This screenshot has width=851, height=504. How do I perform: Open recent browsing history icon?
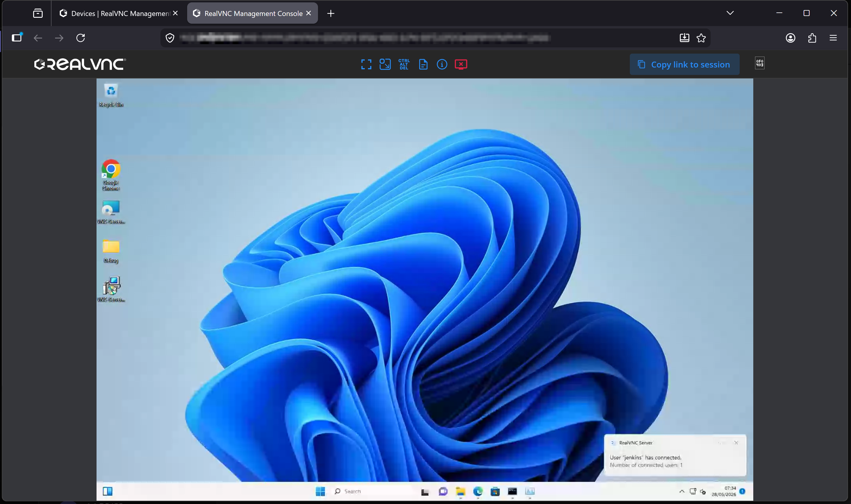[38, 13]
